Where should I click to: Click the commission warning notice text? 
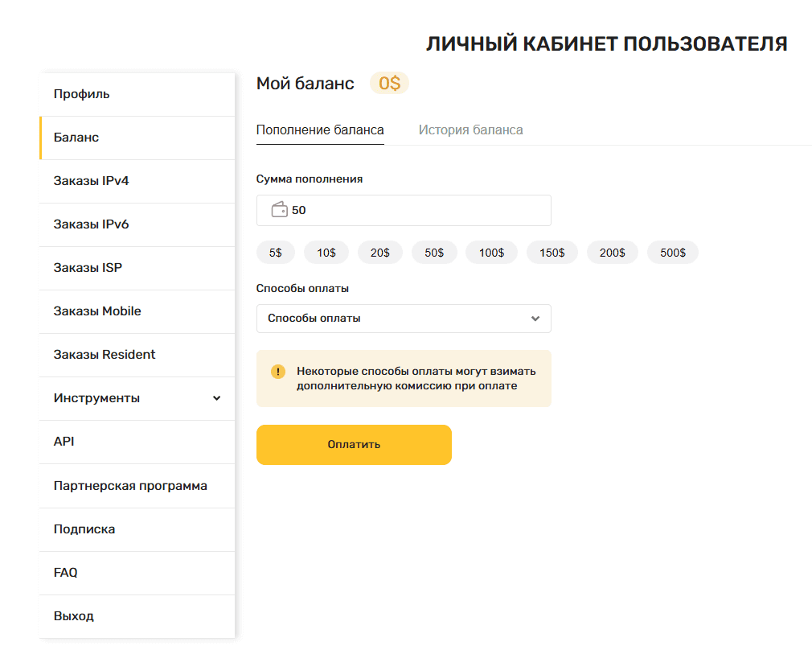click(x=416, y=378)
